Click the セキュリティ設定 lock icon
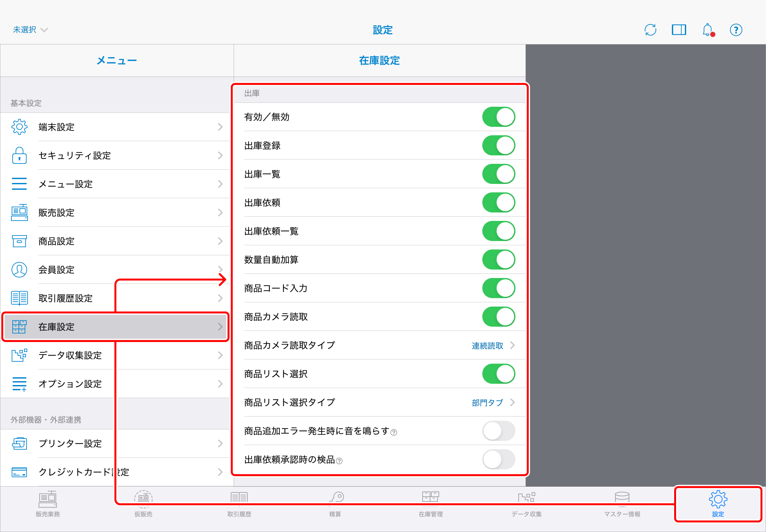Image resolution: width=766 pixels, height=532 pixels. click(x=19, y=156)
